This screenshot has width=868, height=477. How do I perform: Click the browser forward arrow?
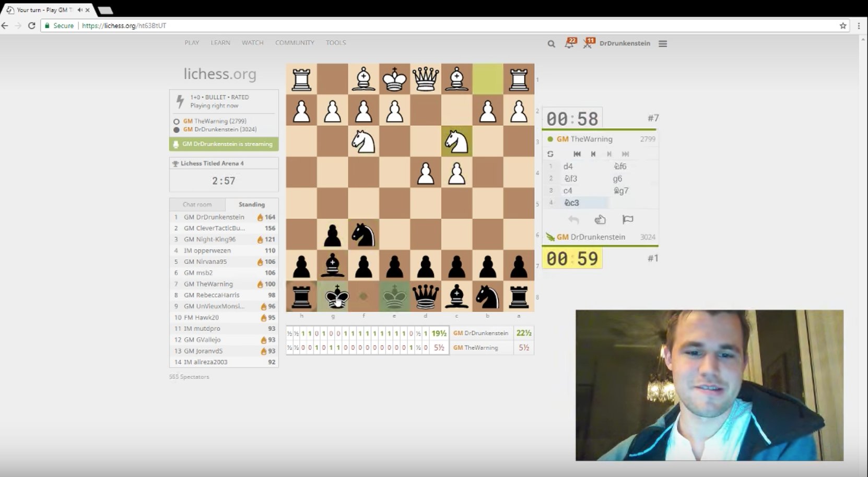tap(18, 26)
